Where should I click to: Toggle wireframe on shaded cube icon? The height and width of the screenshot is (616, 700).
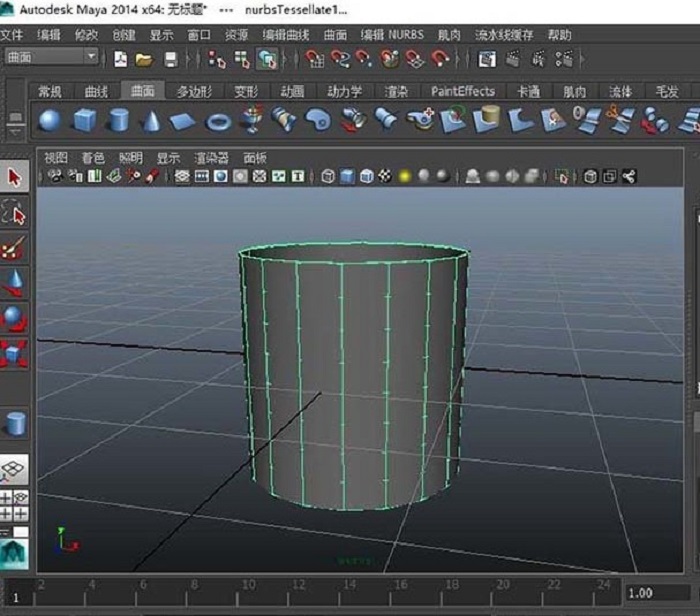[x=367, y=177]
